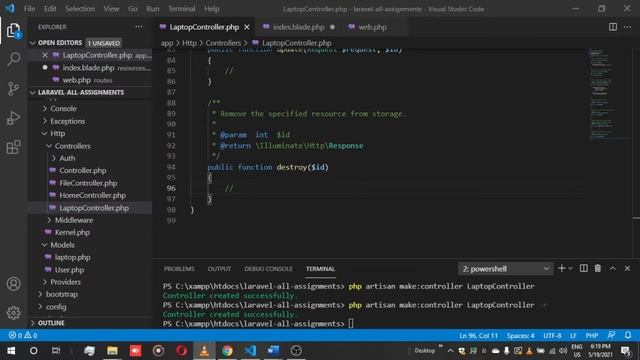Viewport: 640px width, 360px height.
Task: Switch to the Output panel tab
Action: (219, 269)
